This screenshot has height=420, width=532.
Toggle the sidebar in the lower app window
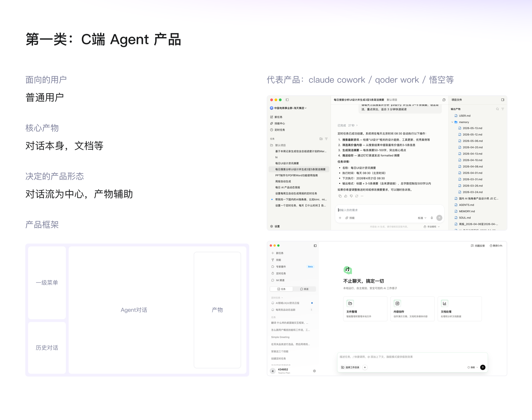[x=315, y=246]
